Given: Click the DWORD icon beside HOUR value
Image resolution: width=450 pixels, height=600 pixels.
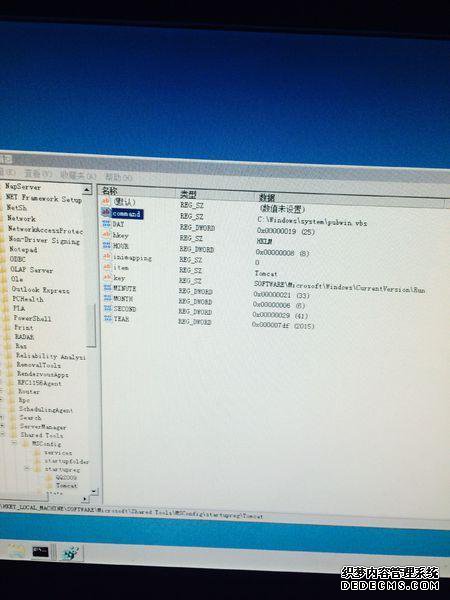Looking at the screenshot, I should click(x=107, y=245).
